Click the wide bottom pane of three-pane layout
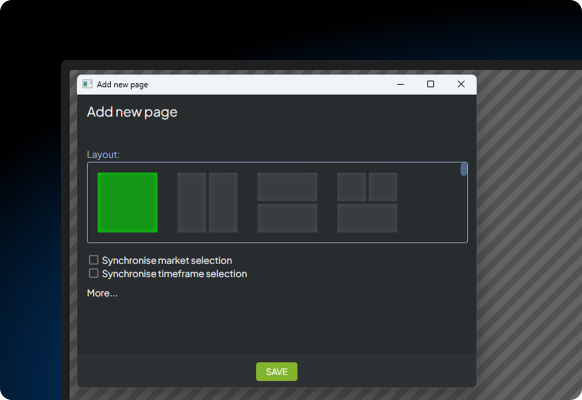The height and width of the screenshot is (400, 582). [367, 218]
